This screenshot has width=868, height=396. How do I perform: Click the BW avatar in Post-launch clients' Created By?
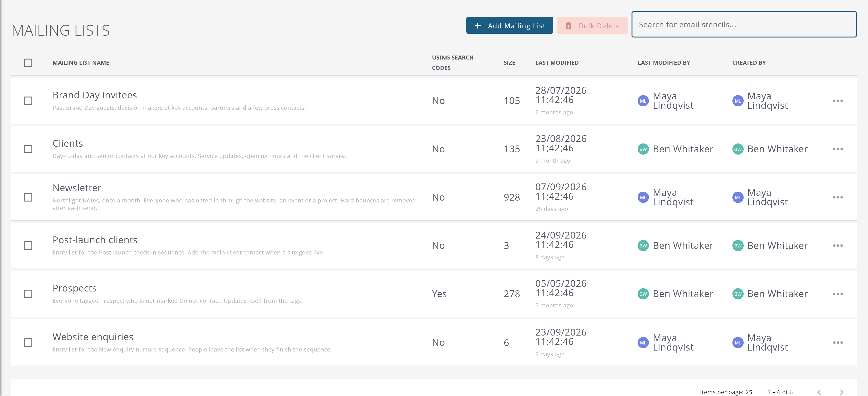[x=738, y=246]
